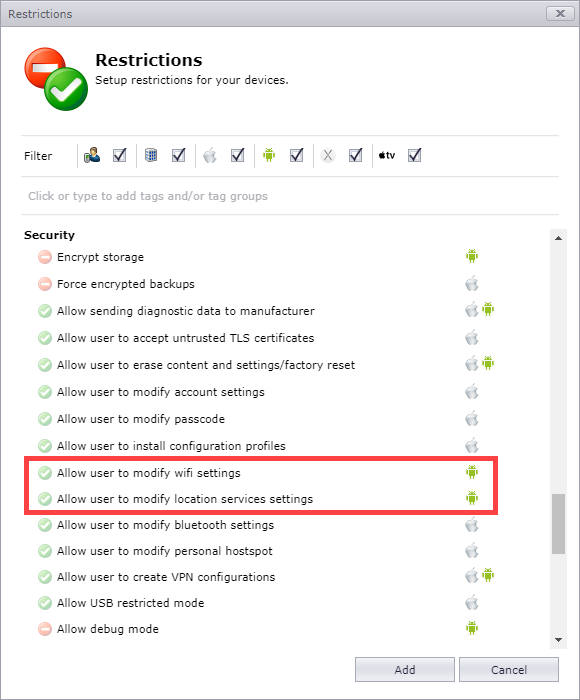Select Allow user to modify wifi settings
This screenshot has height=700, width=580.
coord(149,473)
